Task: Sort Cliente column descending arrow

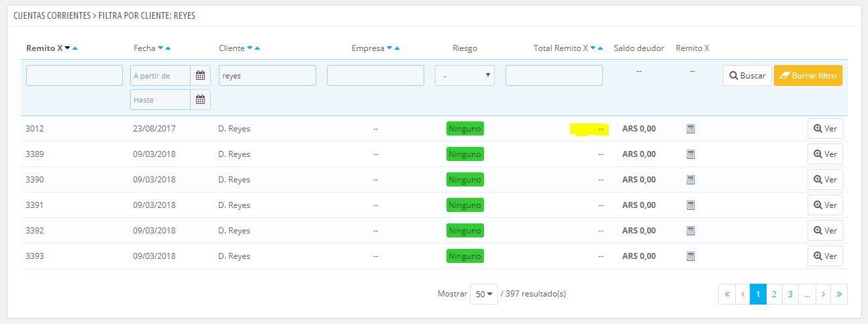Action: pyautogui.click(x=250, y=48)
